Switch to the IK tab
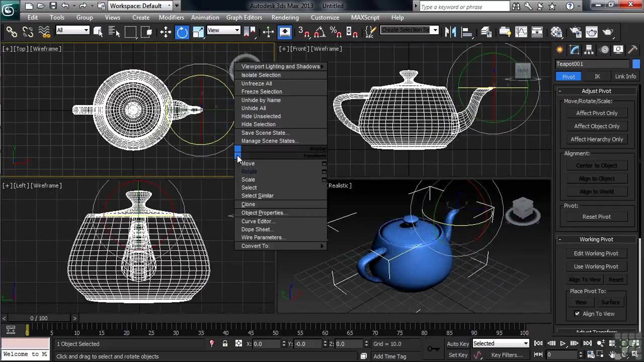The height and width of the screenshot is (362, 644). (x=597, y=77)
